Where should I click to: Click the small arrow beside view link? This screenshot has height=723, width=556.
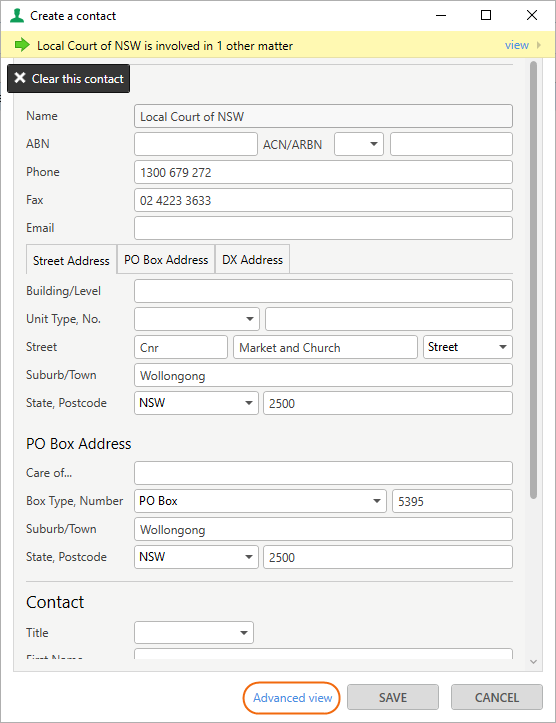(x=538, y=45)
